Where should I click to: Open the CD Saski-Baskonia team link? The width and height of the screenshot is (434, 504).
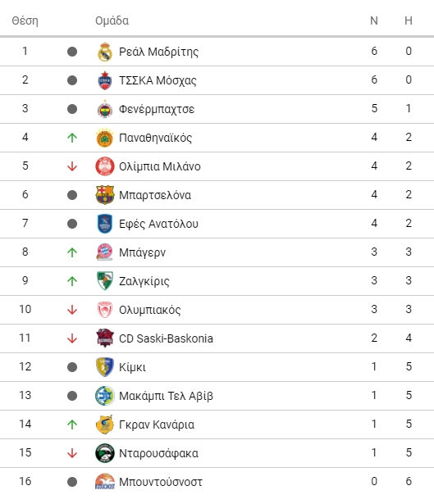166,338
